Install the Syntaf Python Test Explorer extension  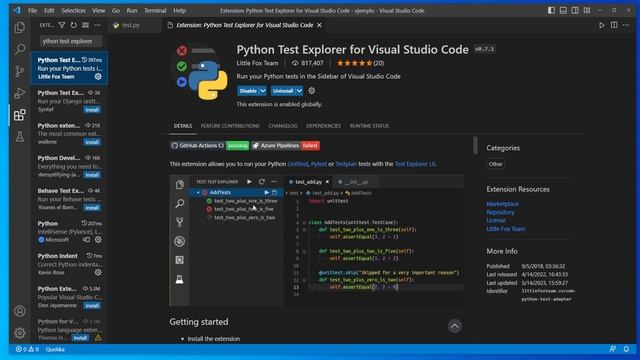(x=92, y=110)
